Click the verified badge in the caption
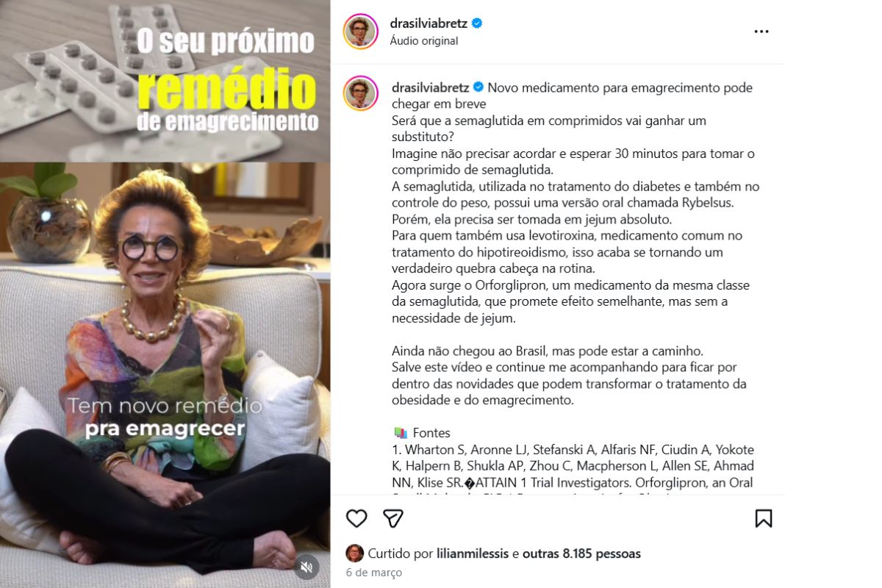The width and height of the screenshot is (882, 588). click(x=478, y=87)
